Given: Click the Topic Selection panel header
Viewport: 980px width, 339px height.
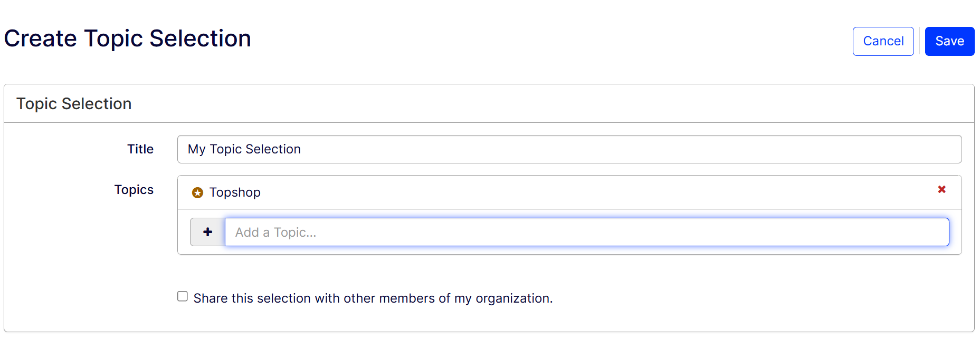Looking at the screenshot, I should tap(74, 104).
